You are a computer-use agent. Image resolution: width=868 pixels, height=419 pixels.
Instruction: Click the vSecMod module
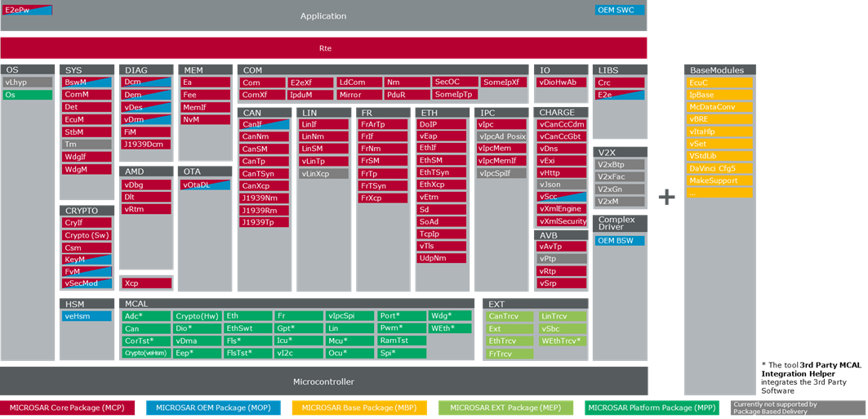pos(87,283)
